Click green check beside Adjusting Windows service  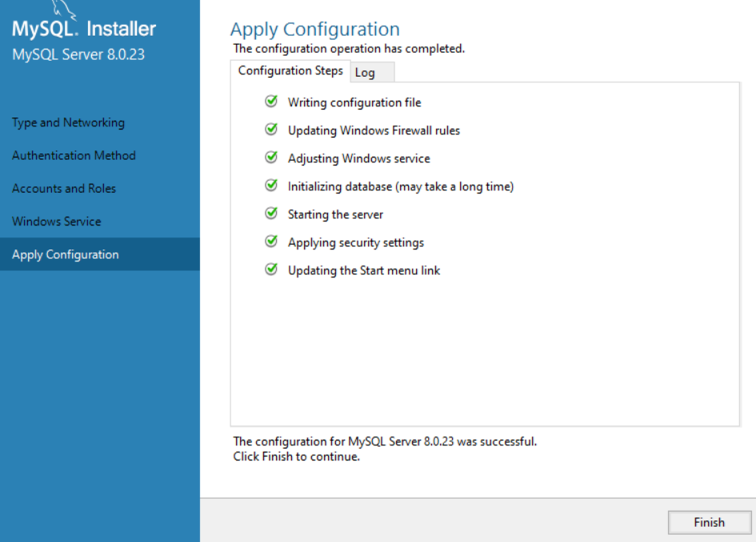coord(271,157)
